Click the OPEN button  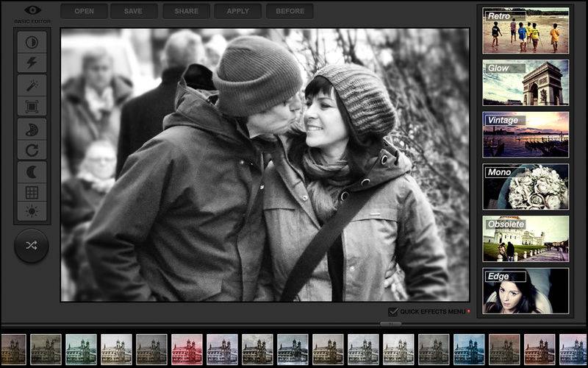[x=84, y=11]
